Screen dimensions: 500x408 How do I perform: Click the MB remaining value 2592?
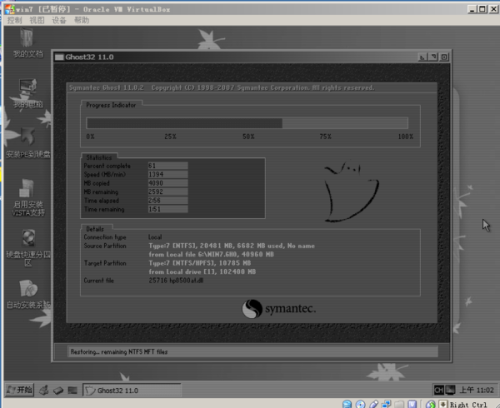coord(168,192)
